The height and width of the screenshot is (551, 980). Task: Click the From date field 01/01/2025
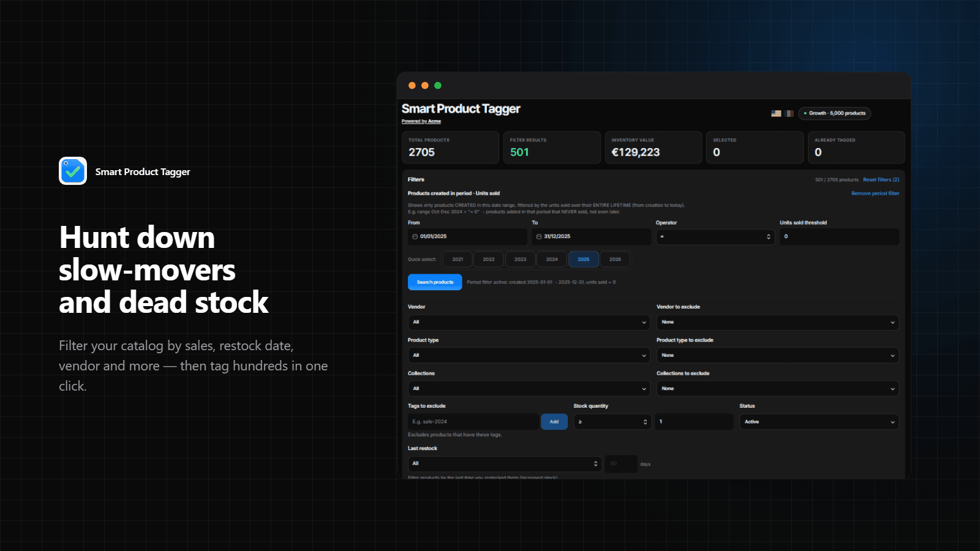point(467,237)
